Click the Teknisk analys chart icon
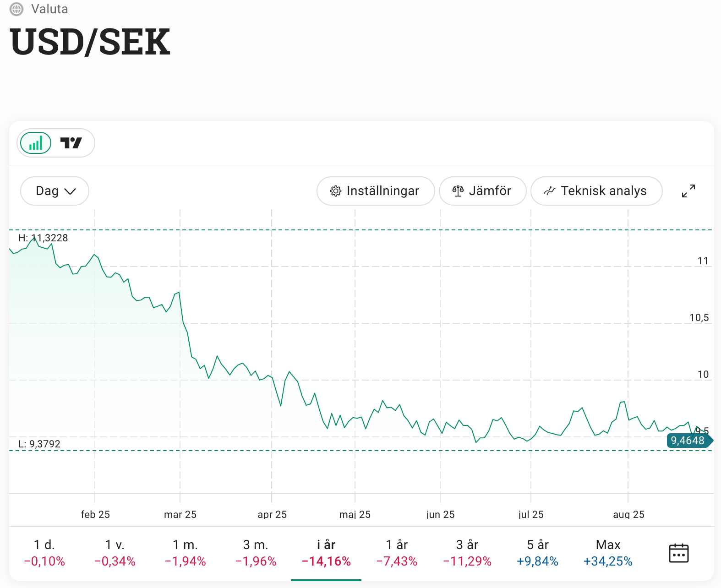The height and width of the screenshot is (588, 721). [x=549, y=191]
